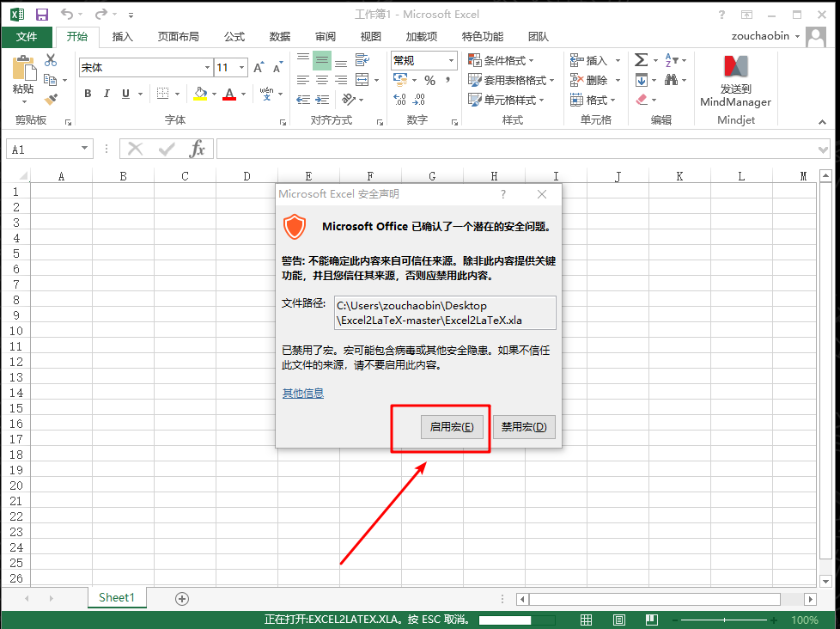Toggle bold formatting
The width and height of the screenshot is (840, 629).
click(x=88, y=94)
